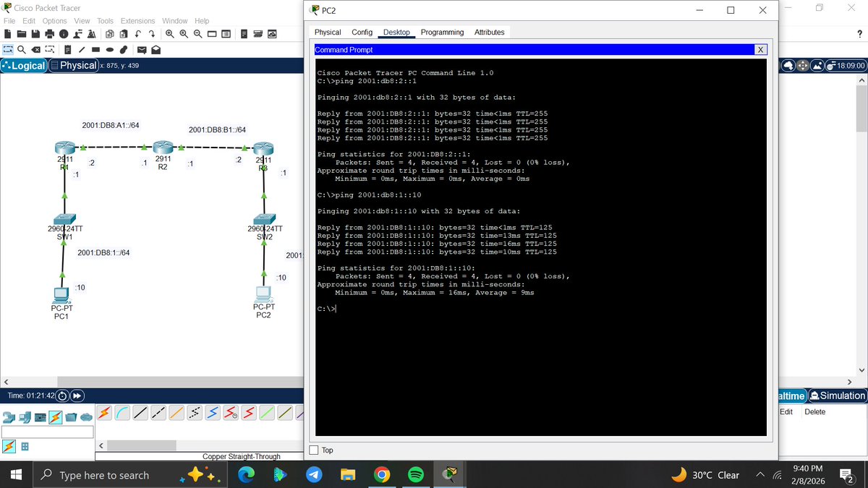The width and height of the screenshot is (868, 488).
Task: Click the Fast Forward Time button
Action: [x=76, y=396]
